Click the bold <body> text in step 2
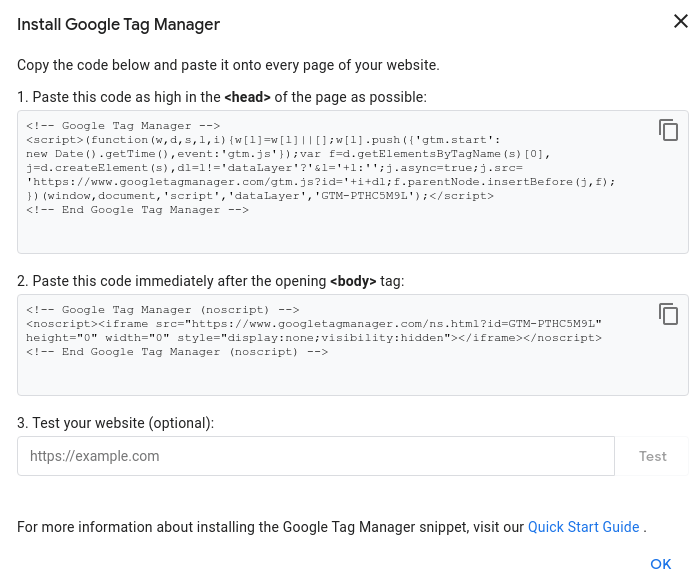 pos(353,281)
